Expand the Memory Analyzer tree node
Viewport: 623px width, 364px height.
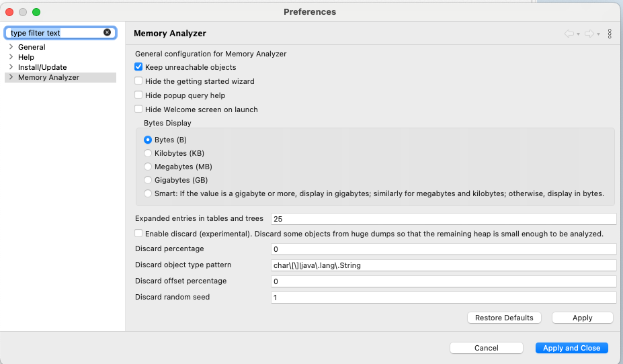tap(11, 77)
